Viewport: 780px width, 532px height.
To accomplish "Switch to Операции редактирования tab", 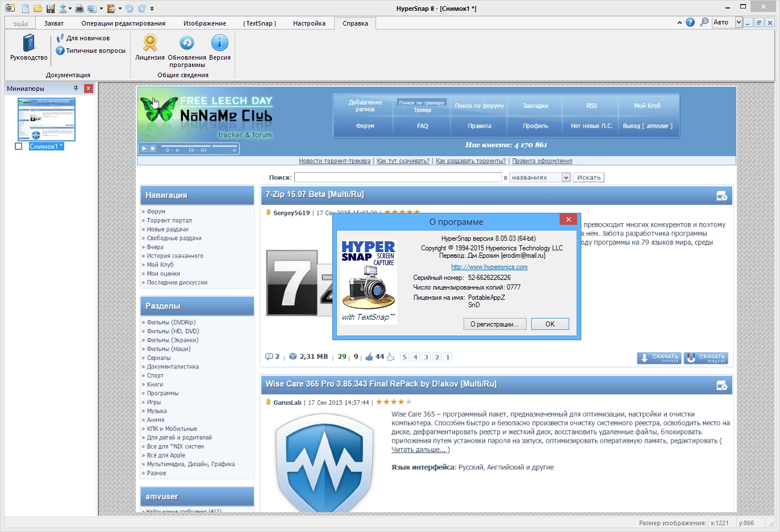I will 123,23.
